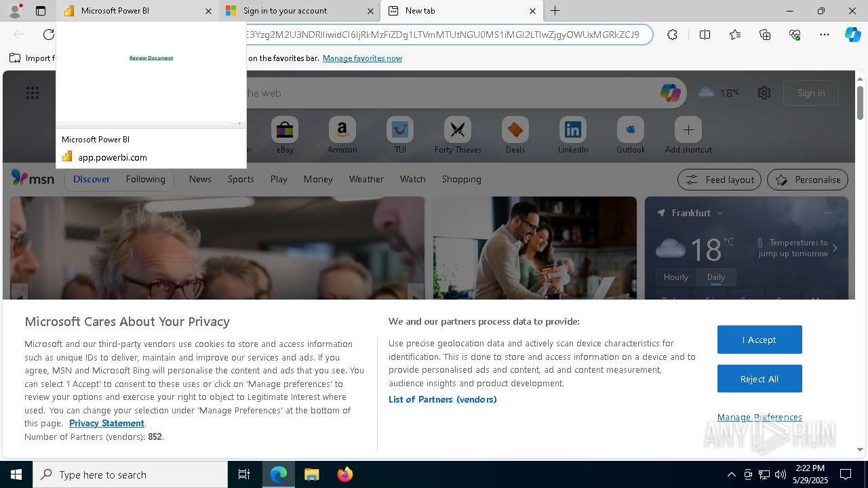868x488 pixels.
Task: Open the LinkedIn shortcut tile
Action: point(573,135)
